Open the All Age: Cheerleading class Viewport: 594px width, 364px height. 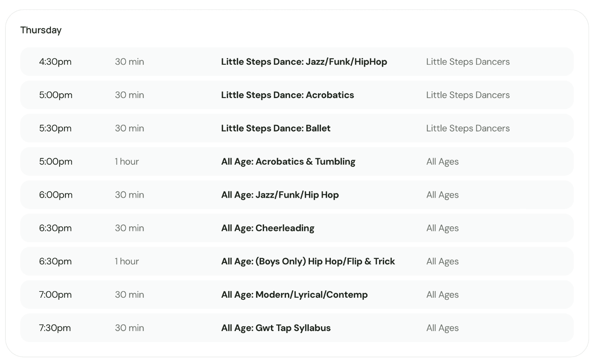tap(268, 228)
